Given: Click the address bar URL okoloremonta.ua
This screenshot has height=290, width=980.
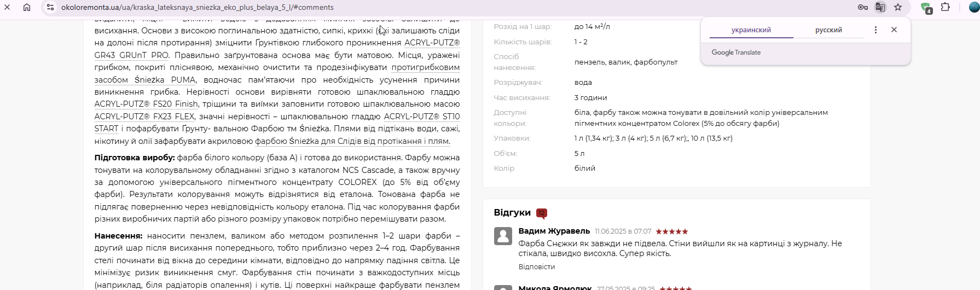Looking at the screenshot, I should tap(197, 7).
